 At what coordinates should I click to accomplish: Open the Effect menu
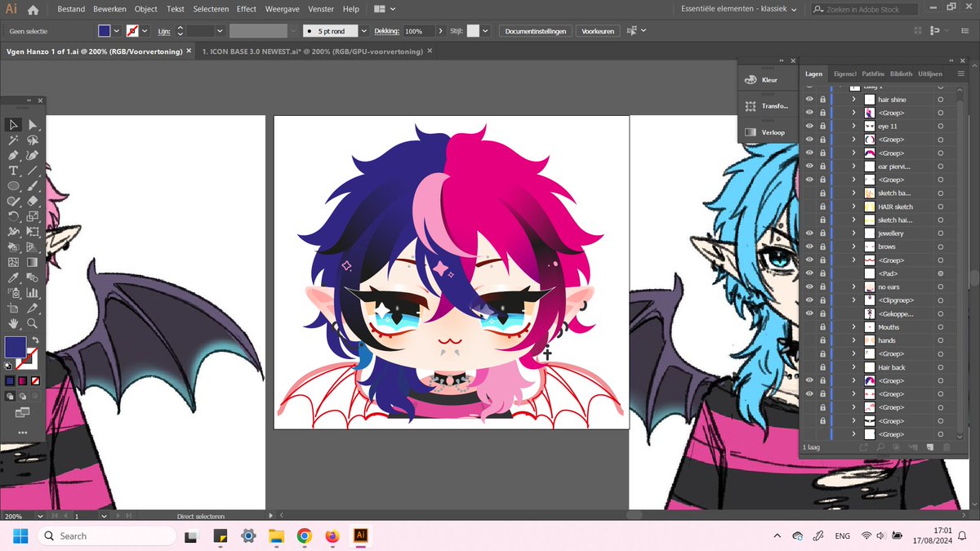coord(247,9)
